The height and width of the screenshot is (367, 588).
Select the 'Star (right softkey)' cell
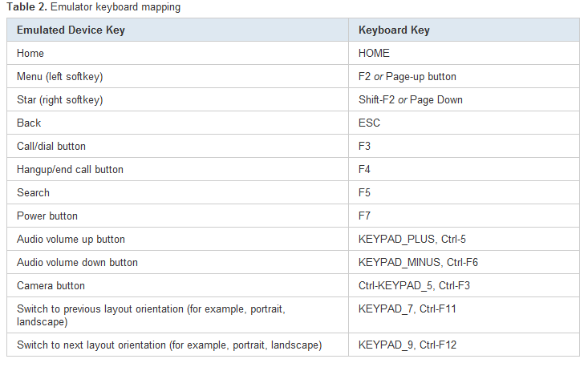point(61,100)
